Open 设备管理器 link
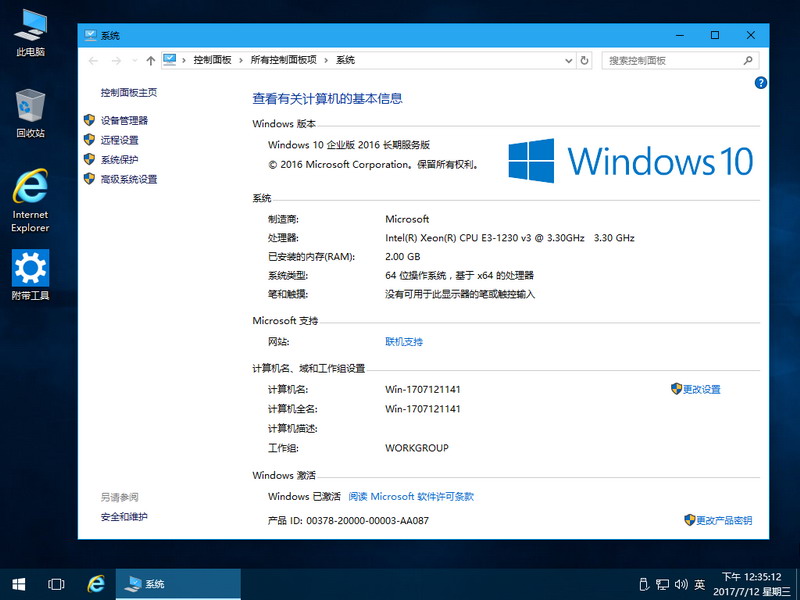Image resolution: width=800 pixels, height=600 pixels. (124, 120)
